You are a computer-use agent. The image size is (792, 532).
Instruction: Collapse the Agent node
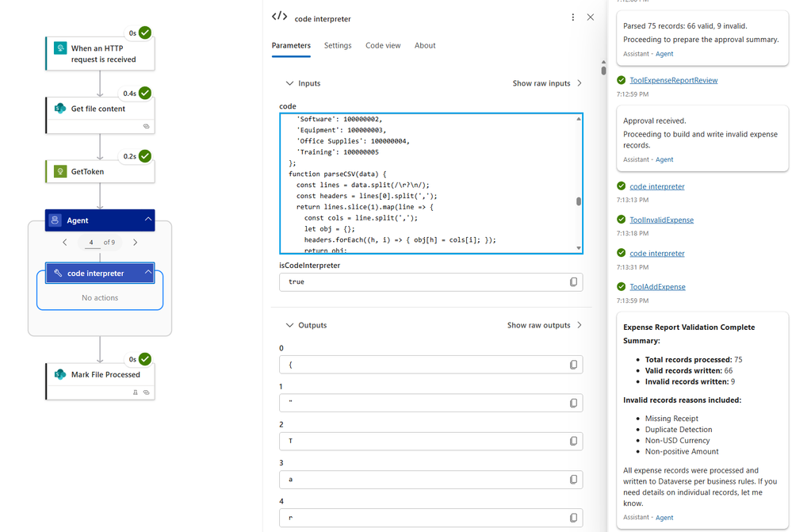click(148, 220)
